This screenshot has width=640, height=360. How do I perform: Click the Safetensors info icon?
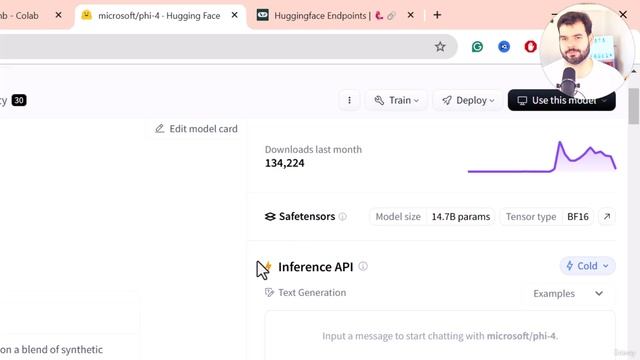[x=343, y=217]
